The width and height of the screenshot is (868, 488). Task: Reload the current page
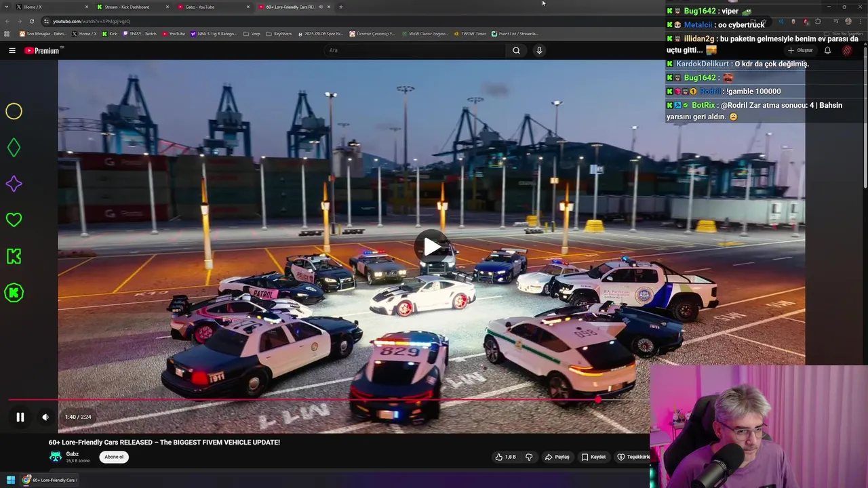31,21
